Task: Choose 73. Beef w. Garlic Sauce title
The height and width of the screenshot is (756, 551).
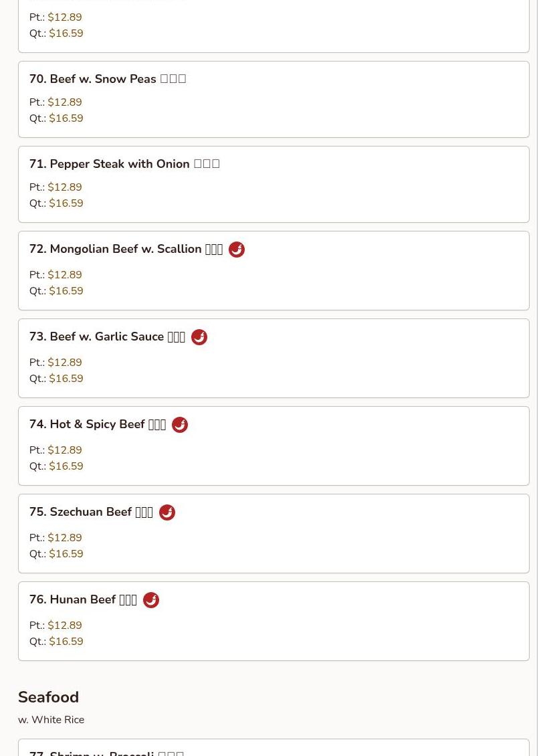Action: (107, 337)
